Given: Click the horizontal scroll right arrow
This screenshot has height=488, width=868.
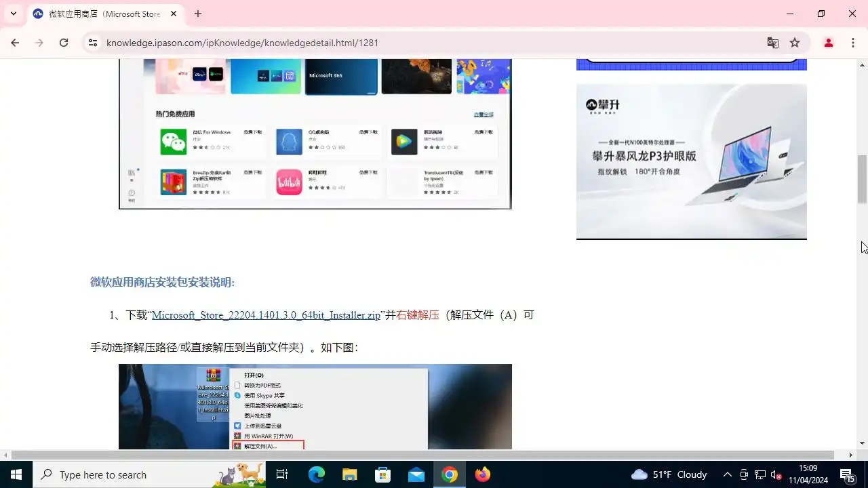Looking at the screenshot, I should tap(851, 455).
